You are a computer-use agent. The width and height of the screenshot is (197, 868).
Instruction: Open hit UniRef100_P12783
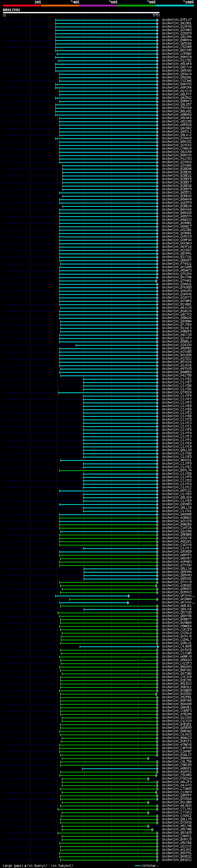click(x=177, y=159)
